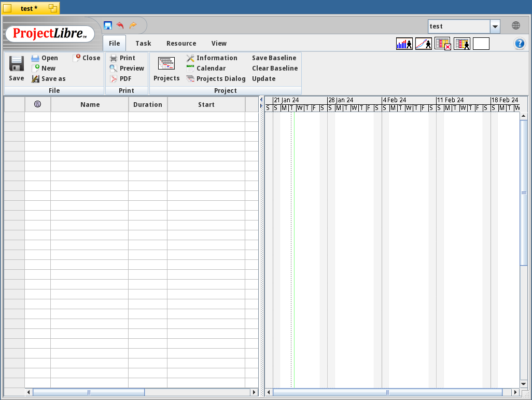The image size is (532, 400).
Task: Click the ProjectLibre logo
Action: (x=50, y=34)
